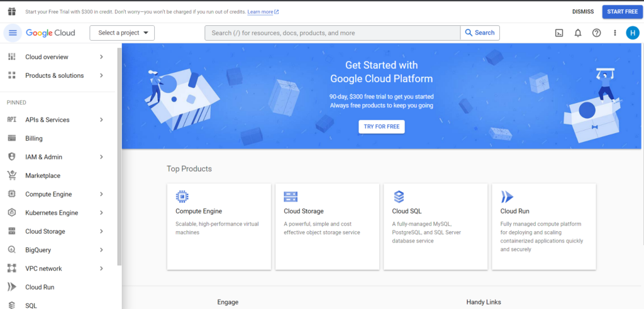The height and width of the screenshot is (309, 644).
Task: Click the START FREE button
Action: pyautogui.click(x=622, y=11)
